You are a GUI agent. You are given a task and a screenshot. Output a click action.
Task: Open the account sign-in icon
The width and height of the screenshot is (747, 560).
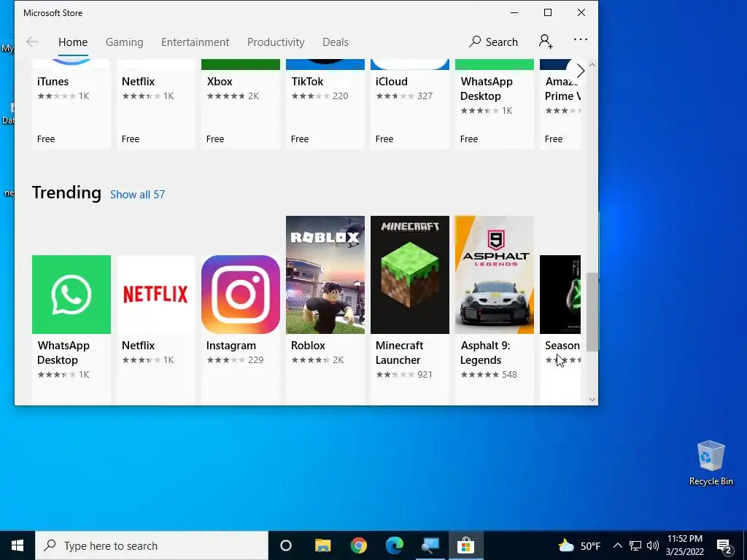click(546, 42)
